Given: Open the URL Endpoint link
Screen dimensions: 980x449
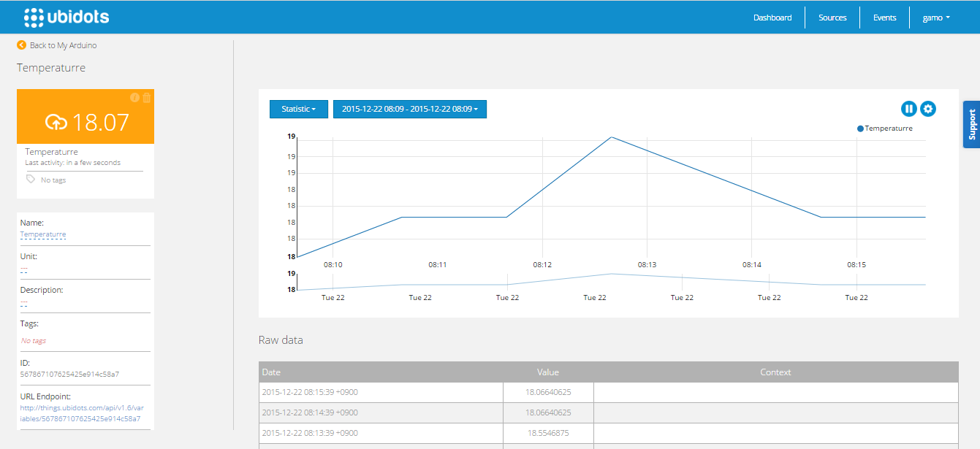Looking at the screenshot, I should [x=82, y=413].
